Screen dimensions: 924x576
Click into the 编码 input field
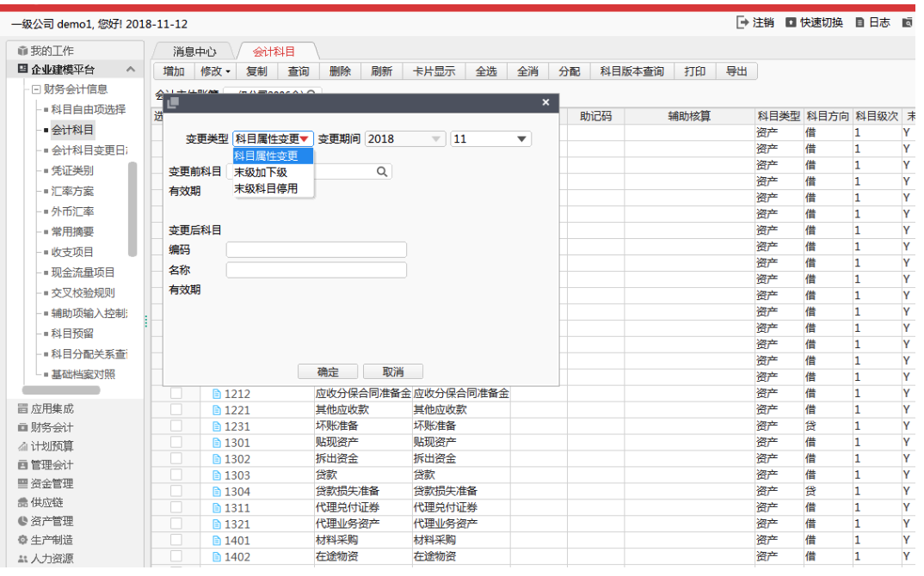[x=317, y=249]
